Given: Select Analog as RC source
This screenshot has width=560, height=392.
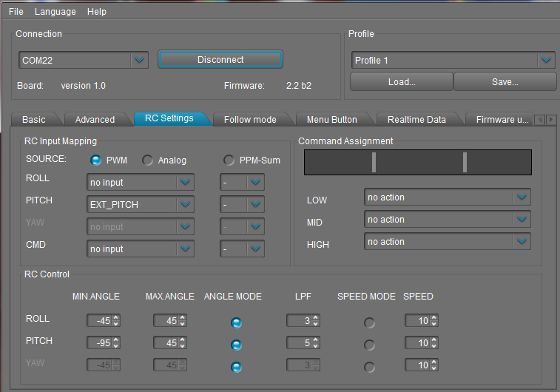Looking at the screenshot, I should click(148, 160).
